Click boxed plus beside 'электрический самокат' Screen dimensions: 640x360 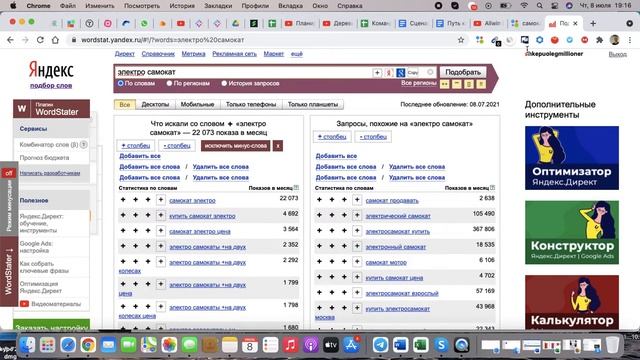click(357, 215)
